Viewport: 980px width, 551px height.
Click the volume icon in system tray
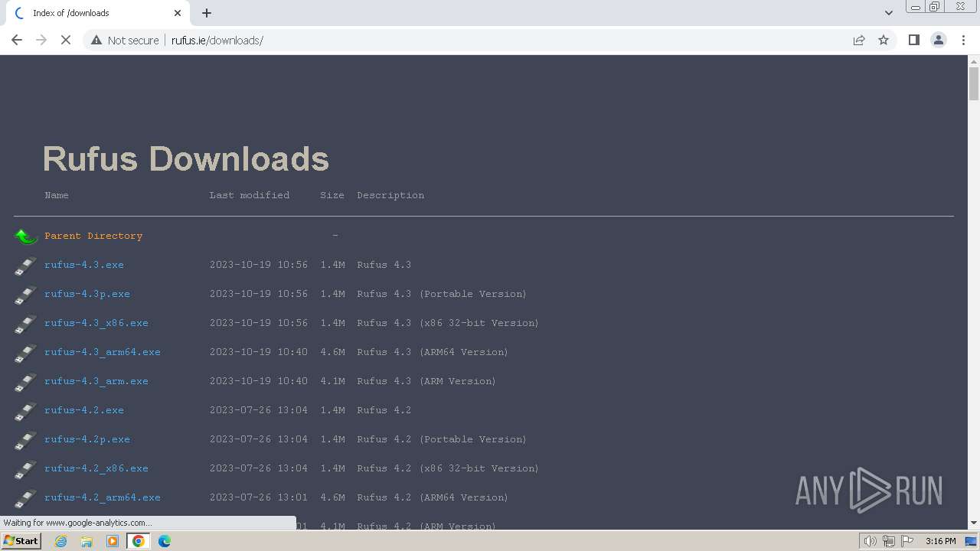871,541
